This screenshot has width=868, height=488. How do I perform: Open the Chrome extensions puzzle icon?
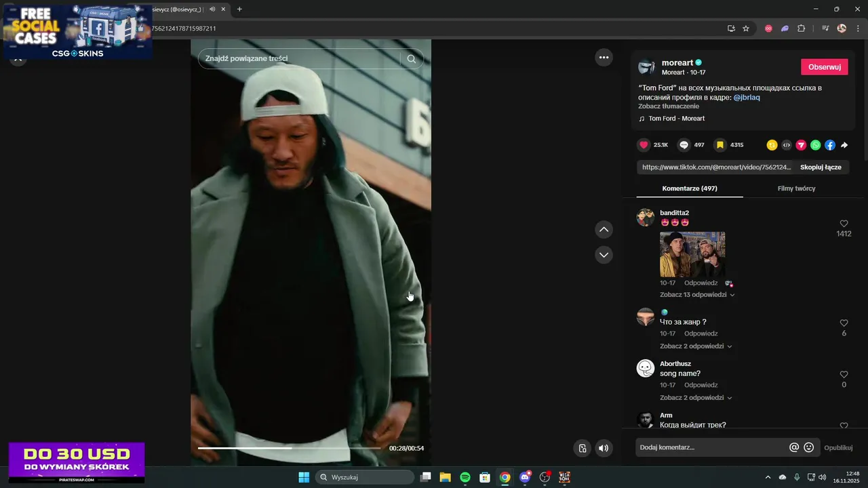click(802, 28)
